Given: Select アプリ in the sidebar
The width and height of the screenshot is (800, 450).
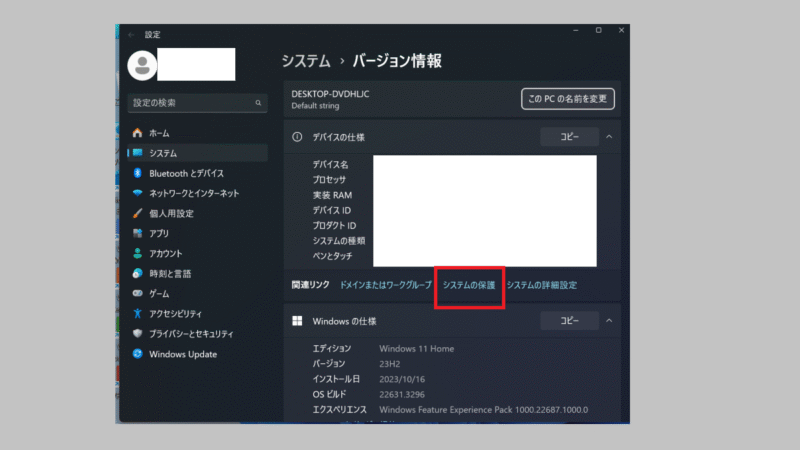Looking at the screenshot, I should tap(197, 233).
